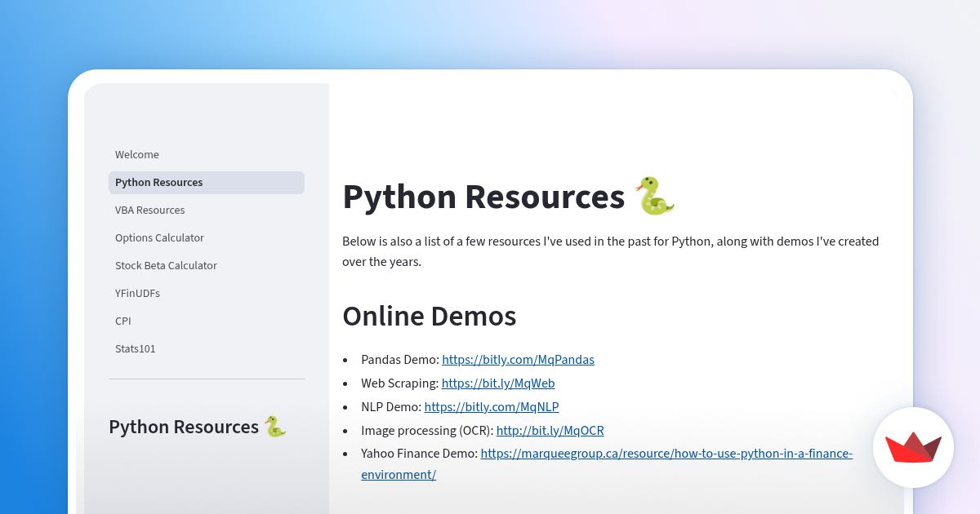Select Python Resources in sidebar navigation
980x514 pixels.
pos(206,183)
